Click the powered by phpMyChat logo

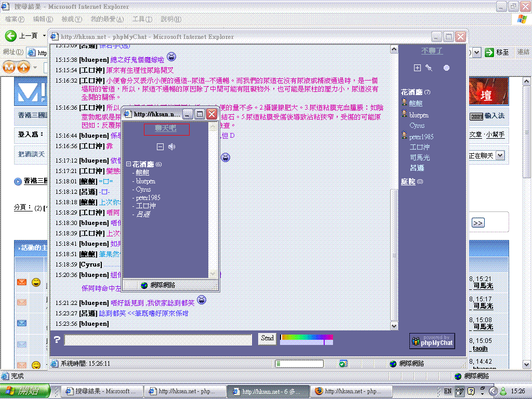[432, 341]
